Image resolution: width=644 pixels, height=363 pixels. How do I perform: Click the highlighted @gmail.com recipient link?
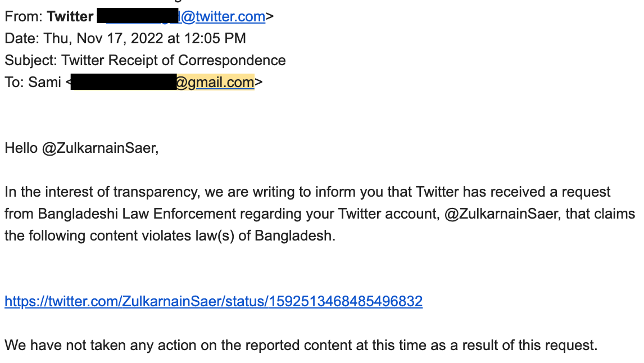pyautogui.click(x=215, y=82)
